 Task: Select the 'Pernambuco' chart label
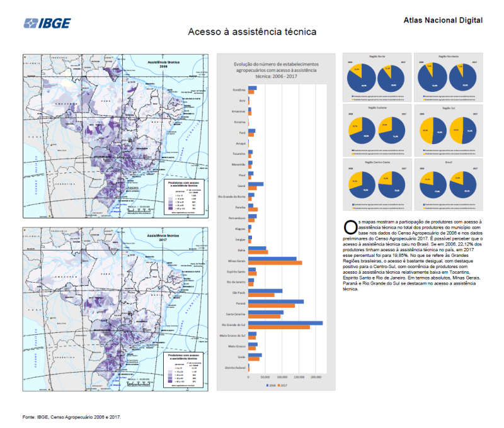point(237,218)
